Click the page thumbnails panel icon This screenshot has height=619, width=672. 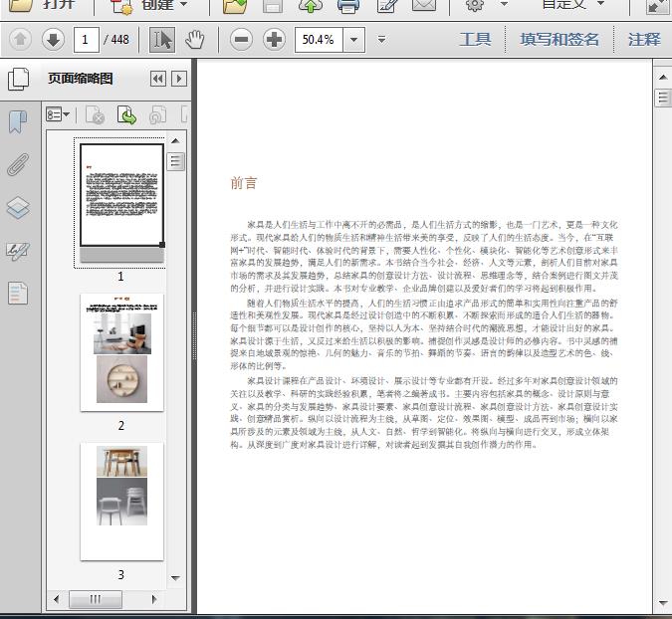pyautogui.click(x=18, y=79)
